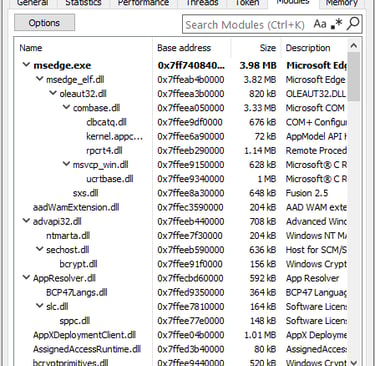Select the aadWamExtension.dll row
Viewport: 375px width, 366px height.
[181, 207]
